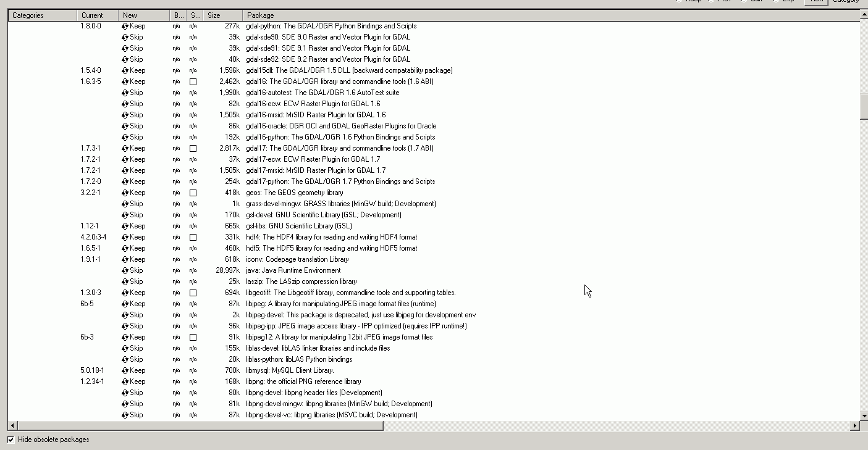Click the cycle icon for gsl-devel
This screenshot has height=450, width=868.
point(125,215)
